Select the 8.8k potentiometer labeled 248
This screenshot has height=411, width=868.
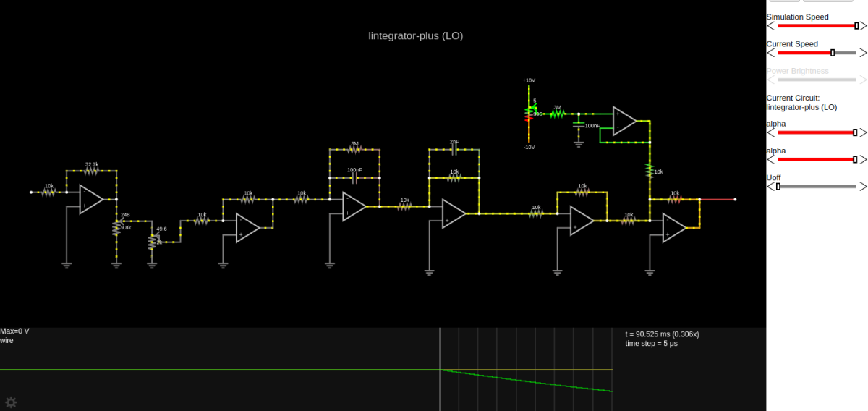(116, 227)
